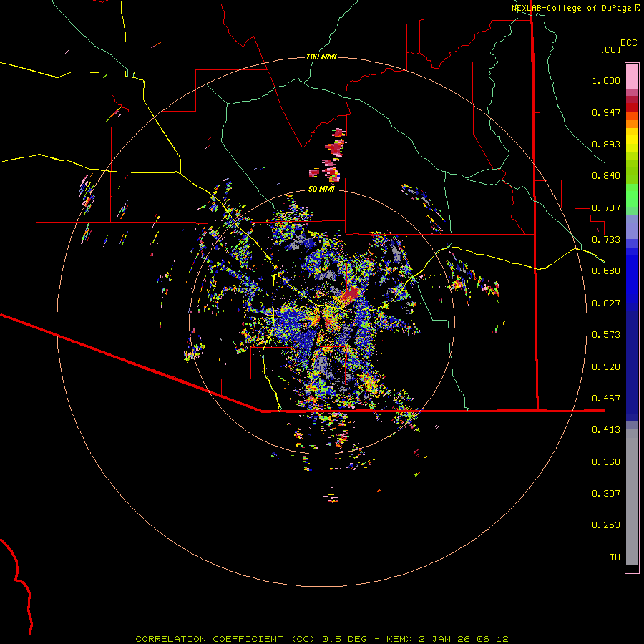Click the 0.893 color scale label

(x=606, y=144)
